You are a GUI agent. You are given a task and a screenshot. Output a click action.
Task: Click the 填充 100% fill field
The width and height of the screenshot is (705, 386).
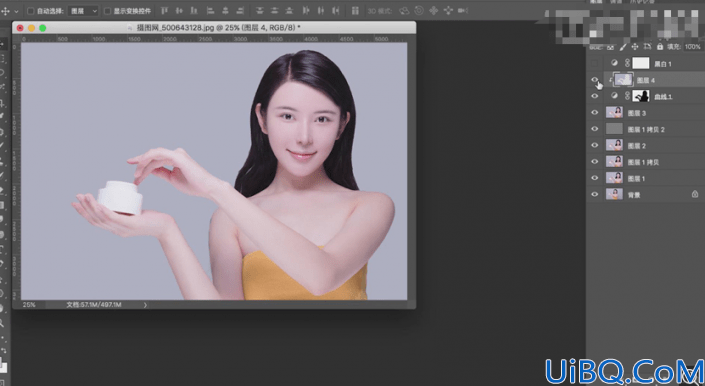click(x=692, y=47)
